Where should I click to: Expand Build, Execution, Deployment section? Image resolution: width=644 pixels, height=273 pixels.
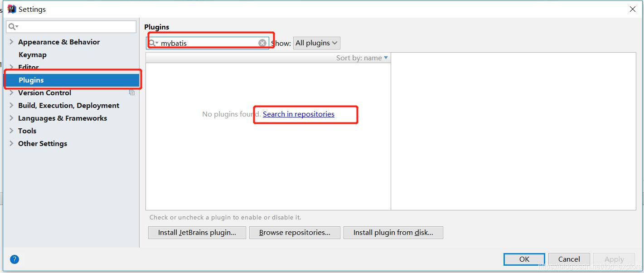click(11, 105)
